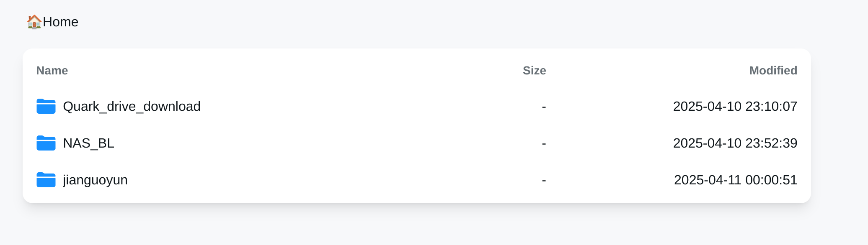Click the size dash for jianguoyun
Viewport: 868px width, 245px height.
(544, 181)
